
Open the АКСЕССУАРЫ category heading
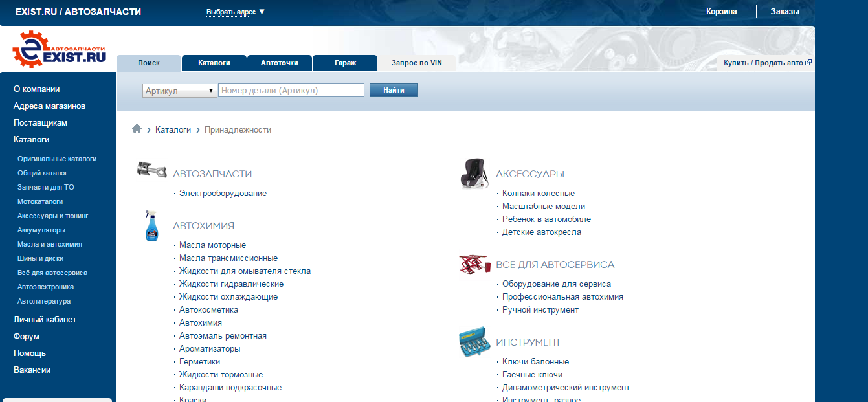point(530,173)
